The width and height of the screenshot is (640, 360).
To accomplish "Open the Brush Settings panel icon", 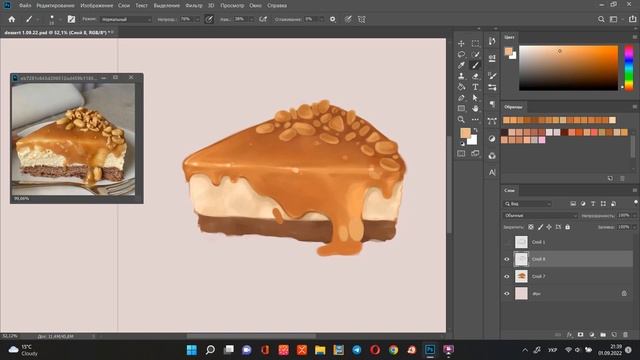I will pyautogui.click(x=492, y=76).
